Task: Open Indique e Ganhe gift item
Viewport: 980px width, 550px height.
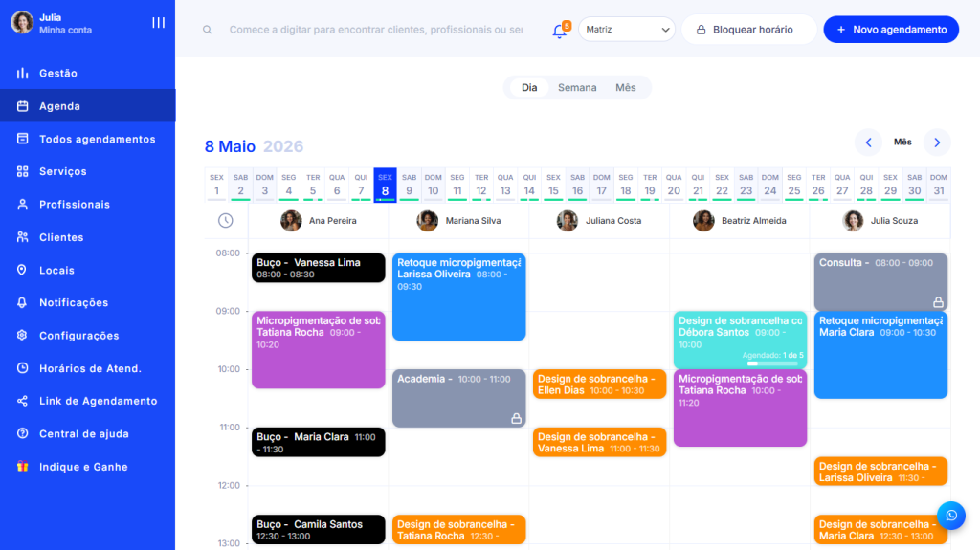Action: [x=82, y=467]
